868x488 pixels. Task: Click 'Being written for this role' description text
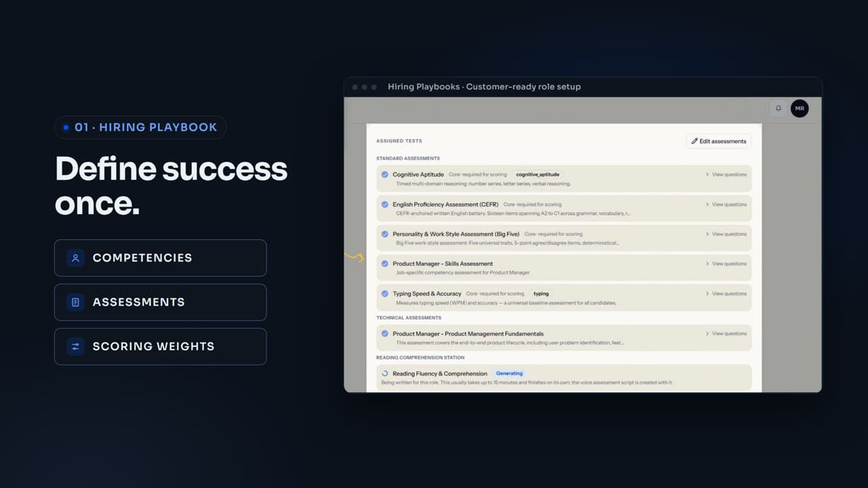[527, 382]
